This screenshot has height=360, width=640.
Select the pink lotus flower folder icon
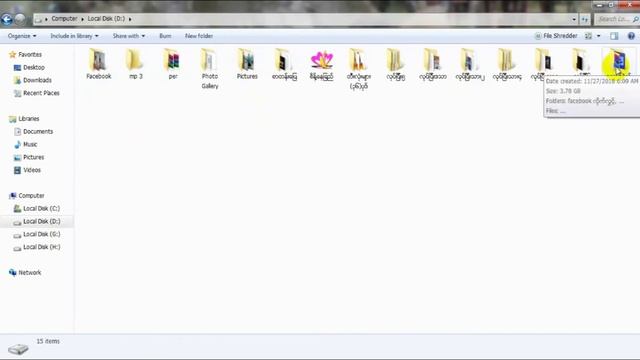(322, 60)
